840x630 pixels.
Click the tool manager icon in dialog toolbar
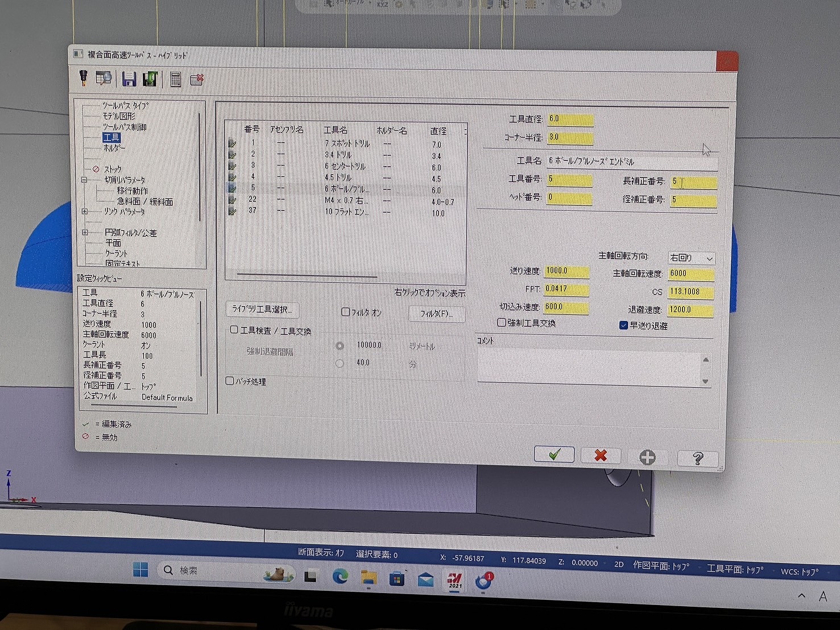click(83, 78)
